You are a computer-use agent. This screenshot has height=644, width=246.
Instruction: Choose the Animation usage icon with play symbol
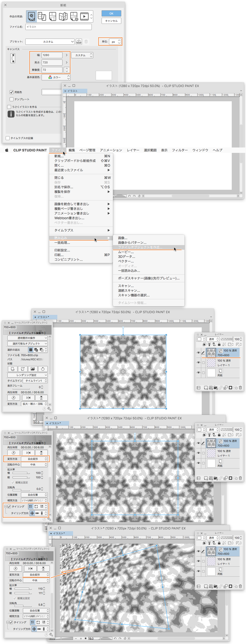84,16
